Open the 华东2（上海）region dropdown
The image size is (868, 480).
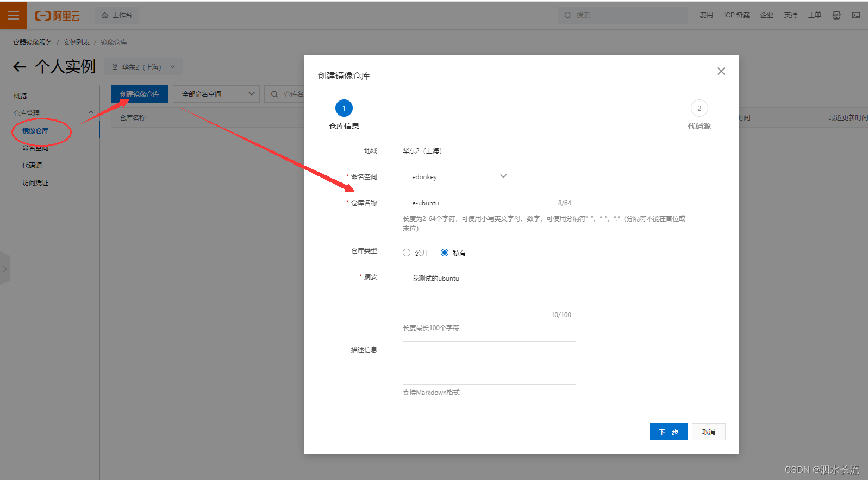143,67
